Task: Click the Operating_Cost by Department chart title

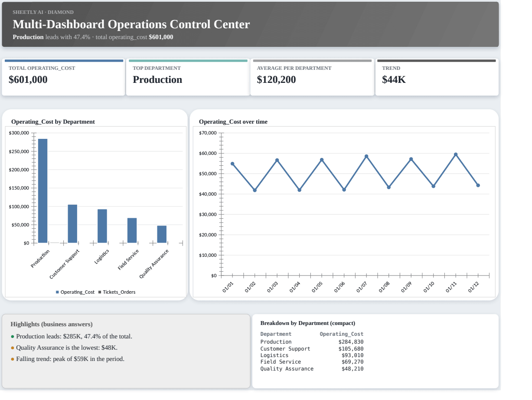Action: click(x=53, y=121)
